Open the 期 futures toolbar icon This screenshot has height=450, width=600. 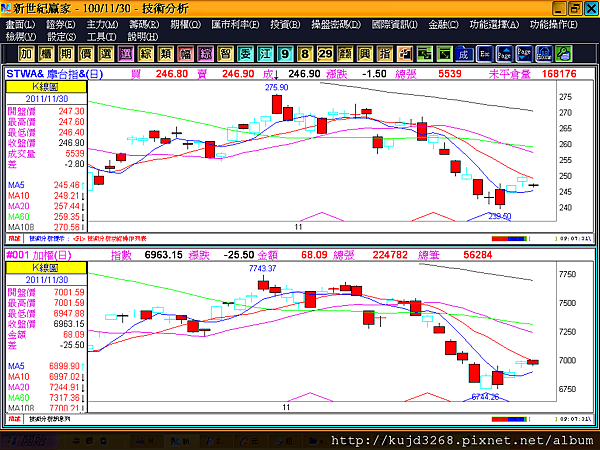pos(66,54)
